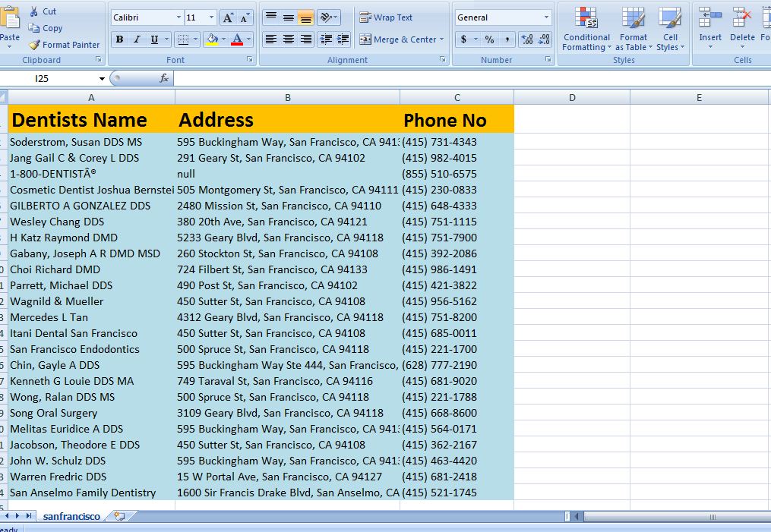
Task: Select the Comma Style icon
Action: (x=507, y=39)
